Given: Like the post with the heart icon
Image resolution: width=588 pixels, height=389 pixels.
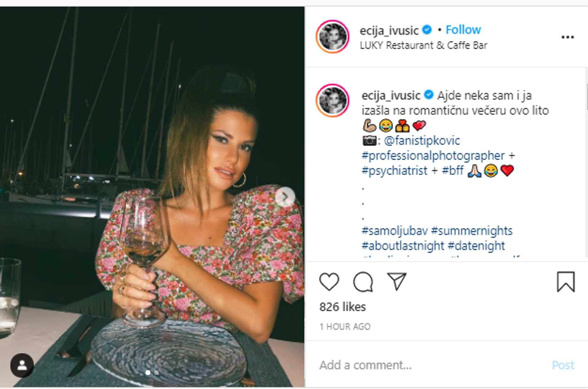Looking at the screenshot, I should tap(329, 282).
